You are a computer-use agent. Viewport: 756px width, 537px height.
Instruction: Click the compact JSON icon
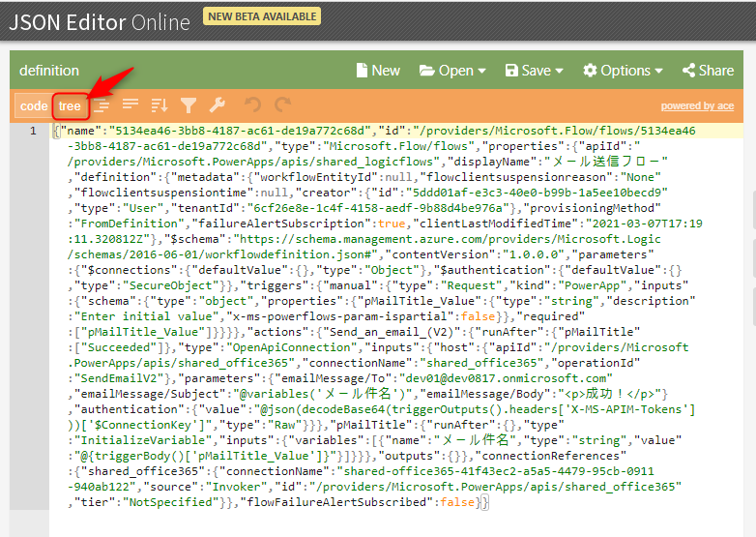pos(131,104)
